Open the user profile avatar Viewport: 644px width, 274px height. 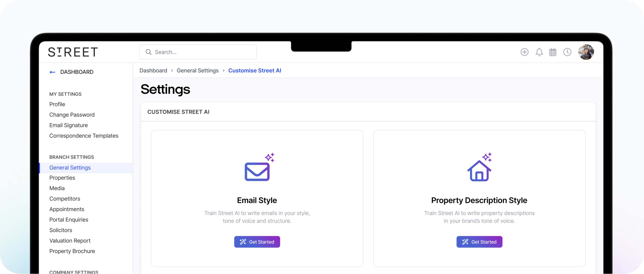point(586,52)
